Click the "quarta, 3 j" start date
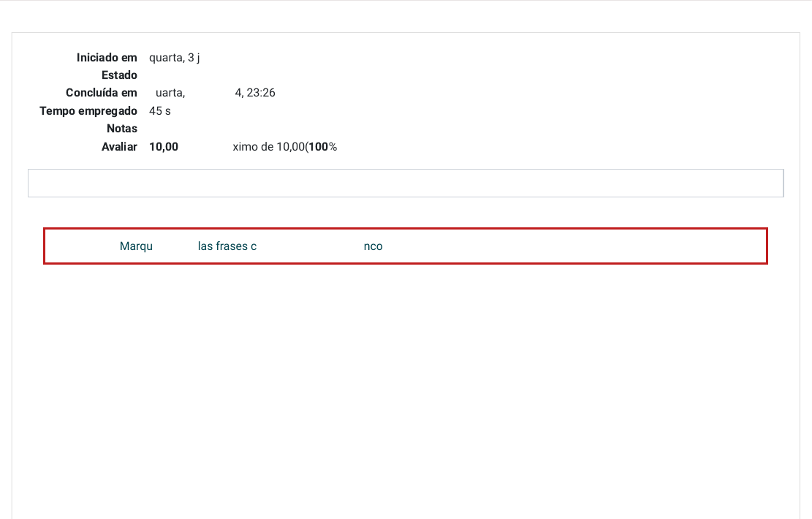Image resolution: width=812 pixels, height=519 pixels. point(174,57)
